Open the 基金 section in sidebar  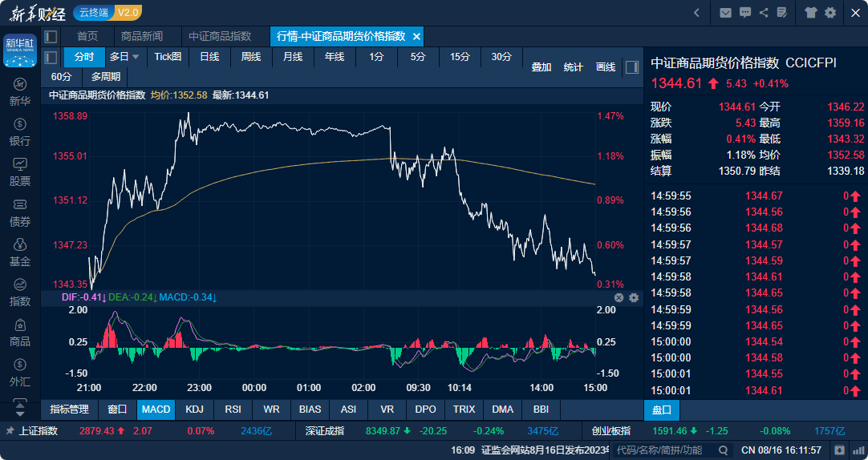[x=20, y=252]
